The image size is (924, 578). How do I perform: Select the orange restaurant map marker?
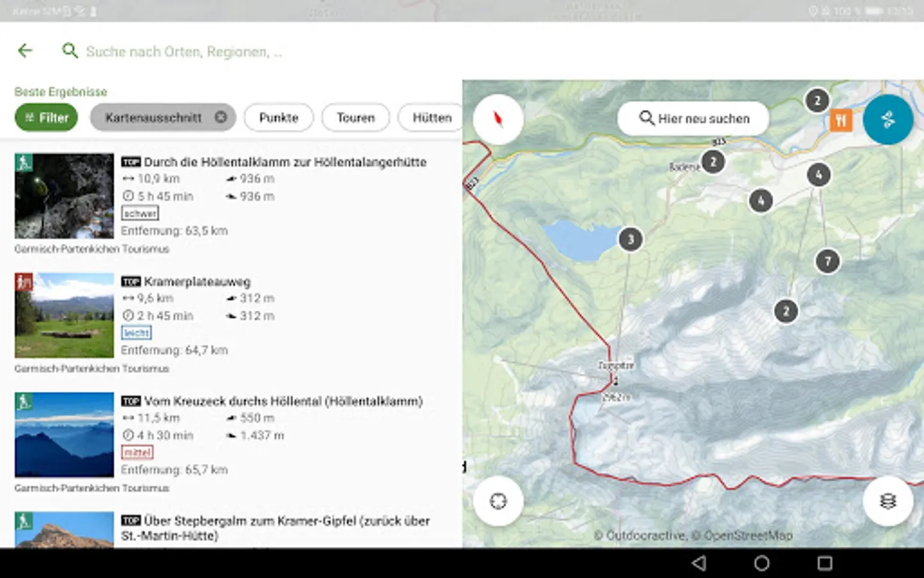tap(841, 120)
